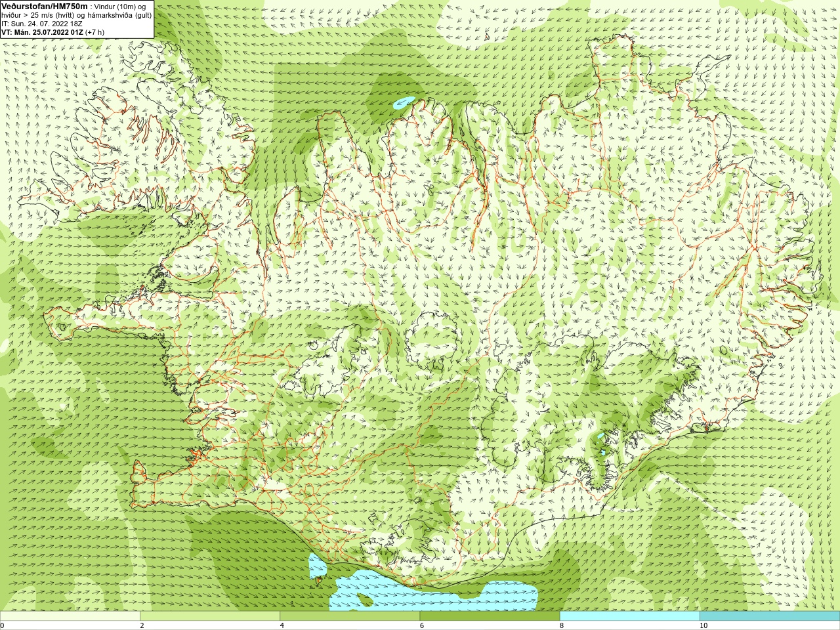Viewport: 840px width, 630px height.
Task: Click the 6–8 dark green legend swatch
Action: pos(490,616)
